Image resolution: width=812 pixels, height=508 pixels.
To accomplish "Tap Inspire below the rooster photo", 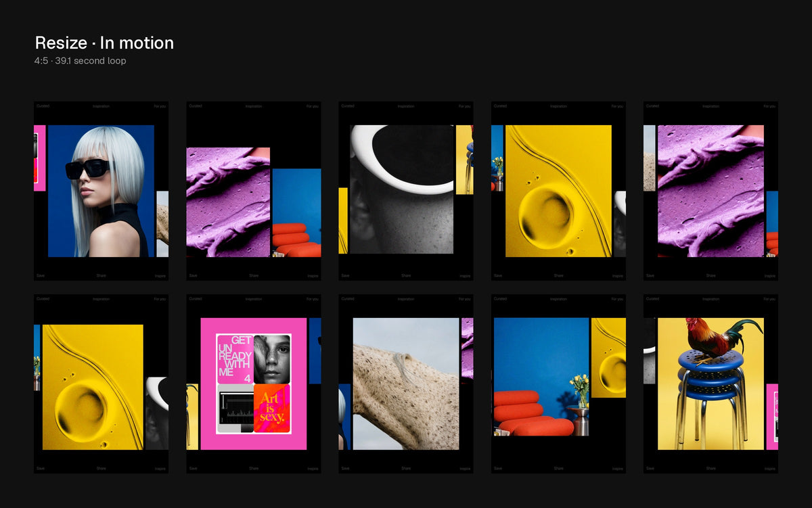I will point(769,469).
